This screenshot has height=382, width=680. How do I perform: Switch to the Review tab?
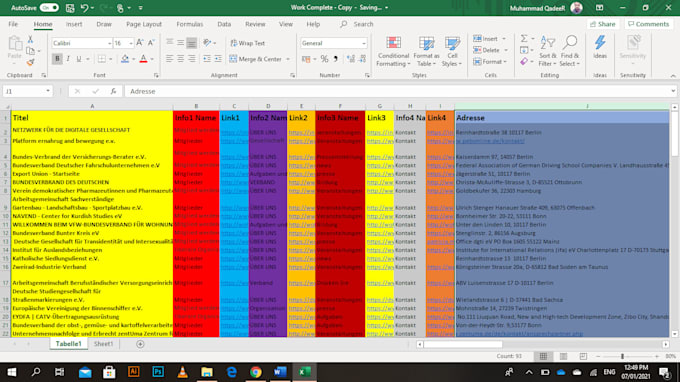coord(255,24)
